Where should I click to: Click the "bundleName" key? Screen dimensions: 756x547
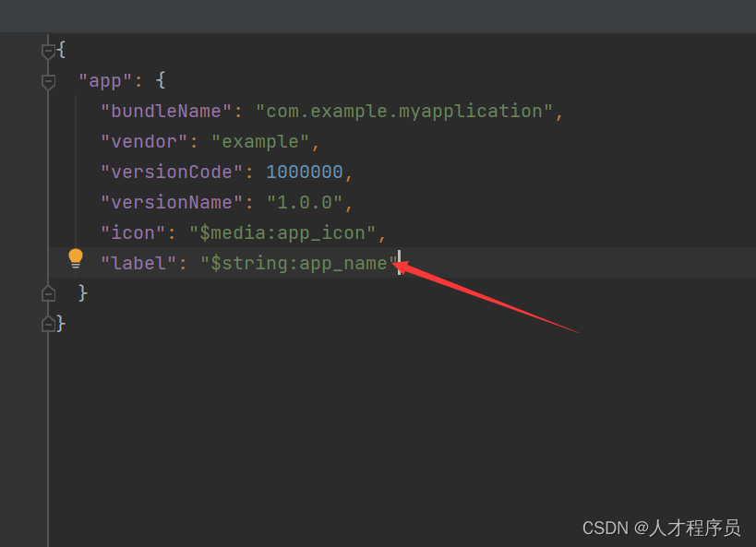click(x=166, y=112)
